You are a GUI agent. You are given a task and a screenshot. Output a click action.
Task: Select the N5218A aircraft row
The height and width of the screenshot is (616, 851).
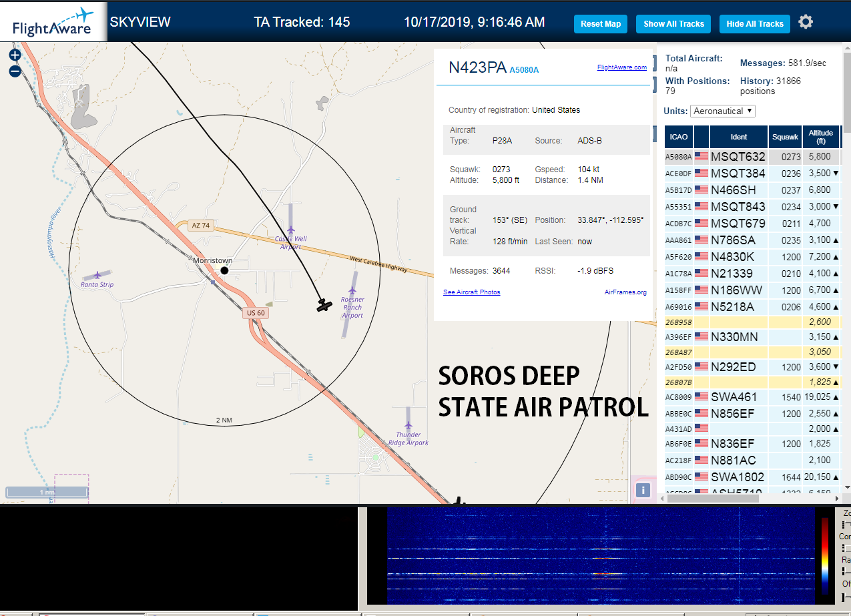click(752, 307)
